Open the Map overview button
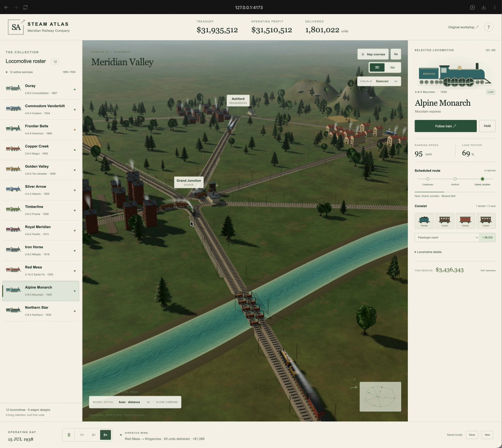This screenshot has width=502, height=448. pyautogui.click(x=373, y=54)
